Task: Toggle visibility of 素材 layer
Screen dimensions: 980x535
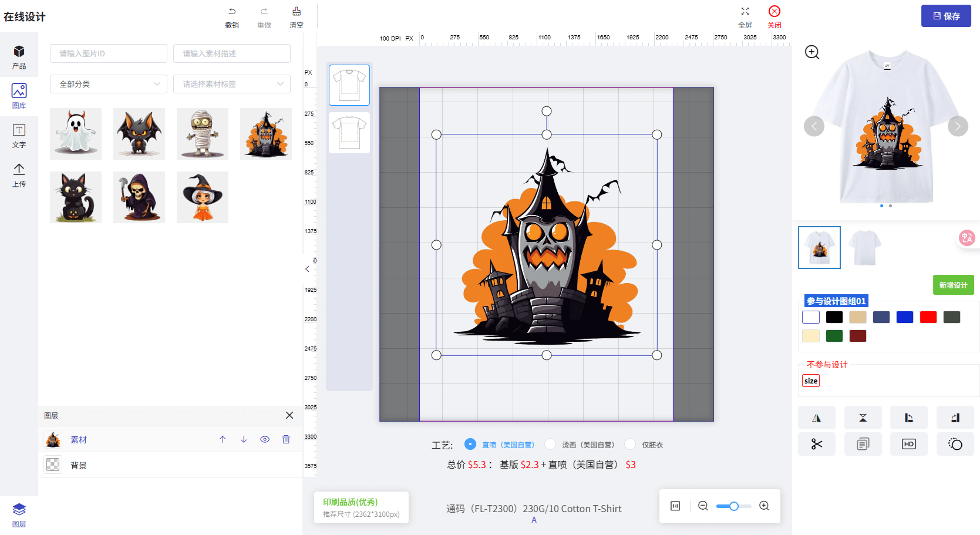Action: (x=265, y=439)
